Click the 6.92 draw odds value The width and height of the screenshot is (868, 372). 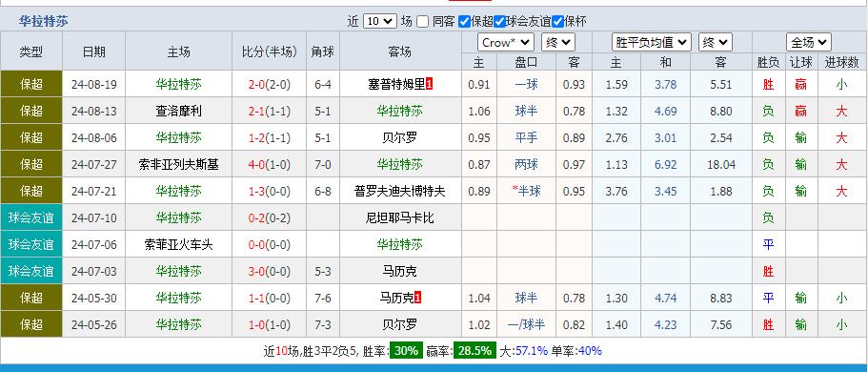pyautogui.click(x=665, y=165)
